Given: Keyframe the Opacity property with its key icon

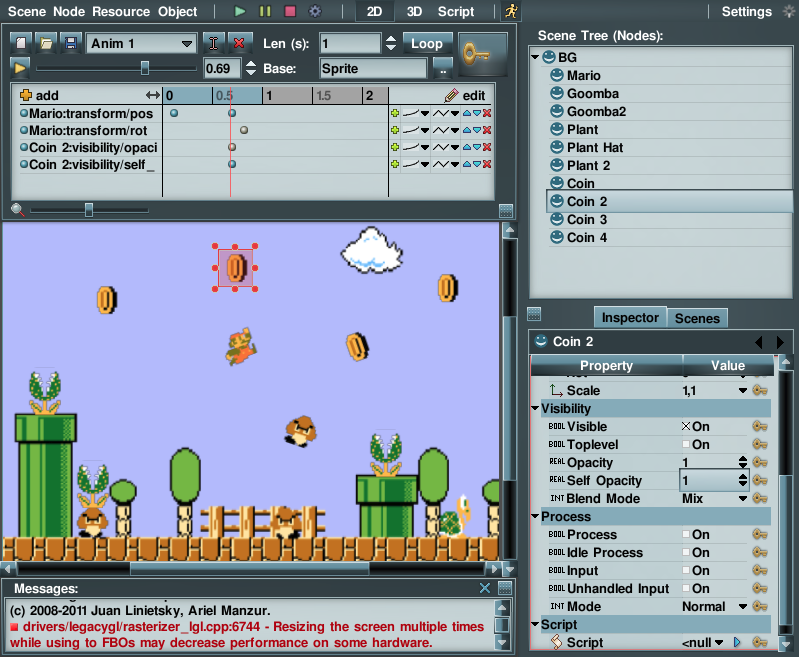Looking at the screenshot, I should pyautogui.click(x=760, y=462).
